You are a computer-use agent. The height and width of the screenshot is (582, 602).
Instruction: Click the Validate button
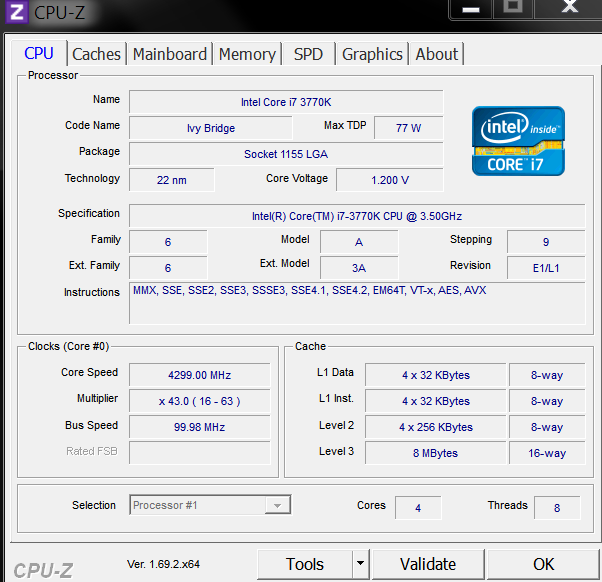click(428, 564)
